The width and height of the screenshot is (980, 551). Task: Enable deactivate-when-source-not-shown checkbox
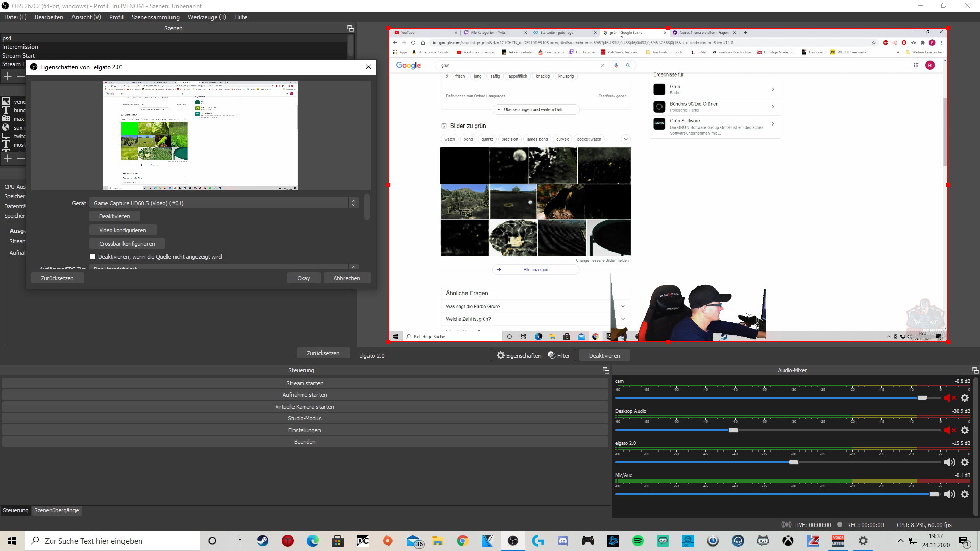point(93,257)
